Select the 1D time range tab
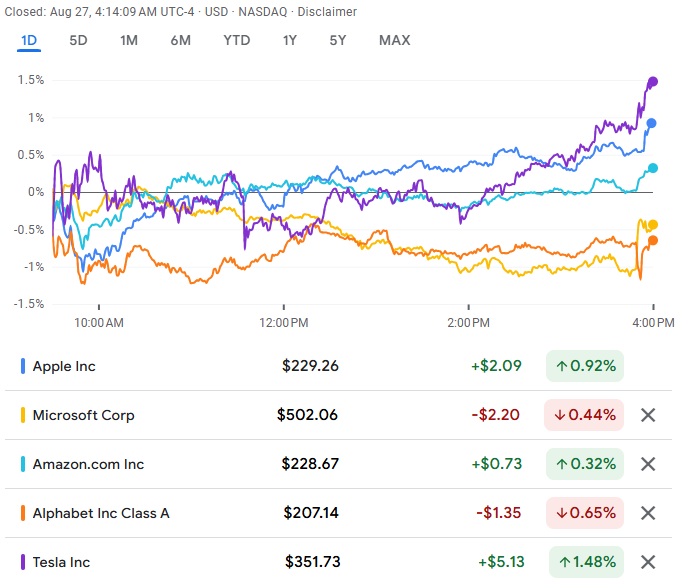The width and height of the screenshot is (691, 584). 29,41
